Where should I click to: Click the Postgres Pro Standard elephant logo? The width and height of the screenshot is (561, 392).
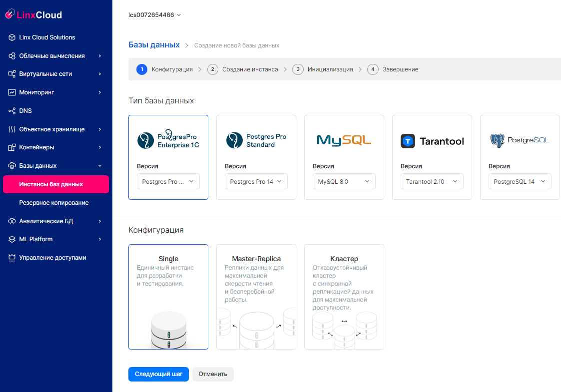[234, 140]
